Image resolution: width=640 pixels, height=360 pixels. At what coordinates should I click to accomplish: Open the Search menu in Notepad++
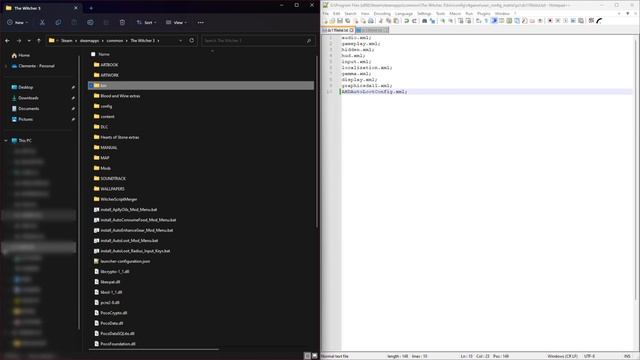(x=350, y=13)
